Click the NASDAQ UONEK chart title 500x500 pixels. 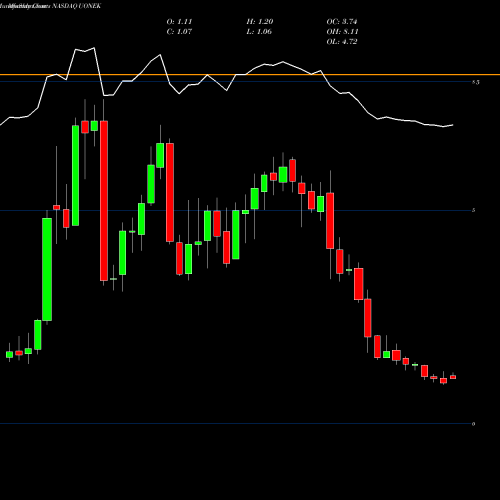click(76, 6)
